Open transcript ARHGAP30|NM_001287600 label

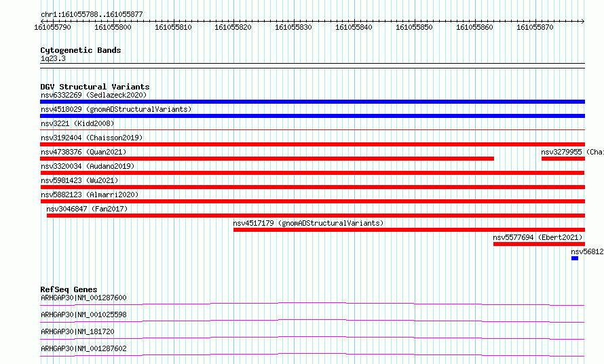coord(83,298)
